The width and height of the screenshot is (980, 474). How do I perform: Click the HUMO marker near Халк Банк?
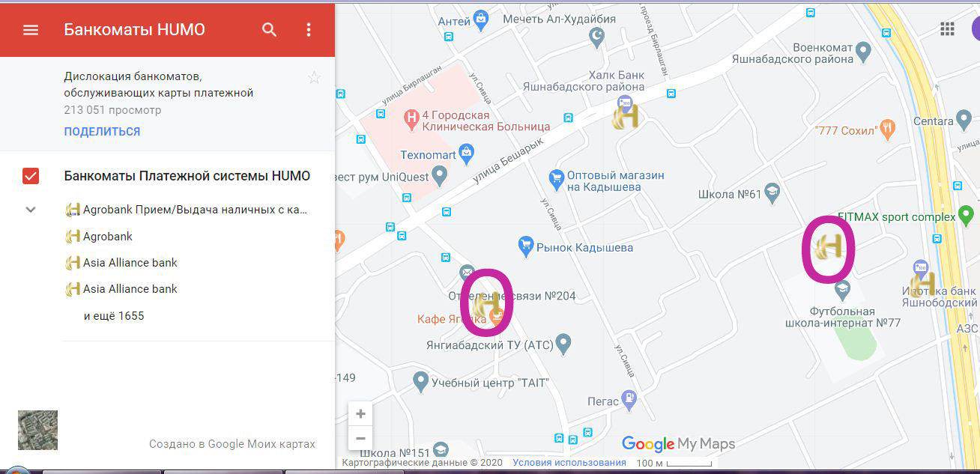tap(625, 118)
